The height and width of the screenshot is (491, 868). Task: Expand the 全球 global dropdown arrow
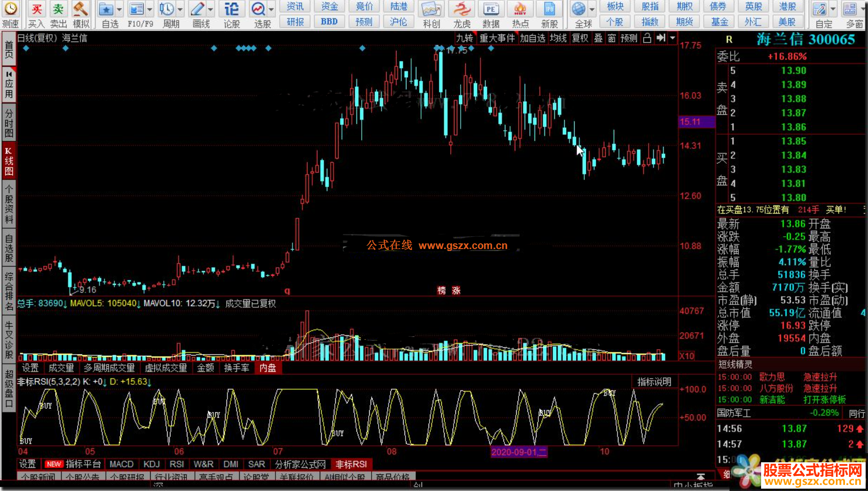pos(592,9)
